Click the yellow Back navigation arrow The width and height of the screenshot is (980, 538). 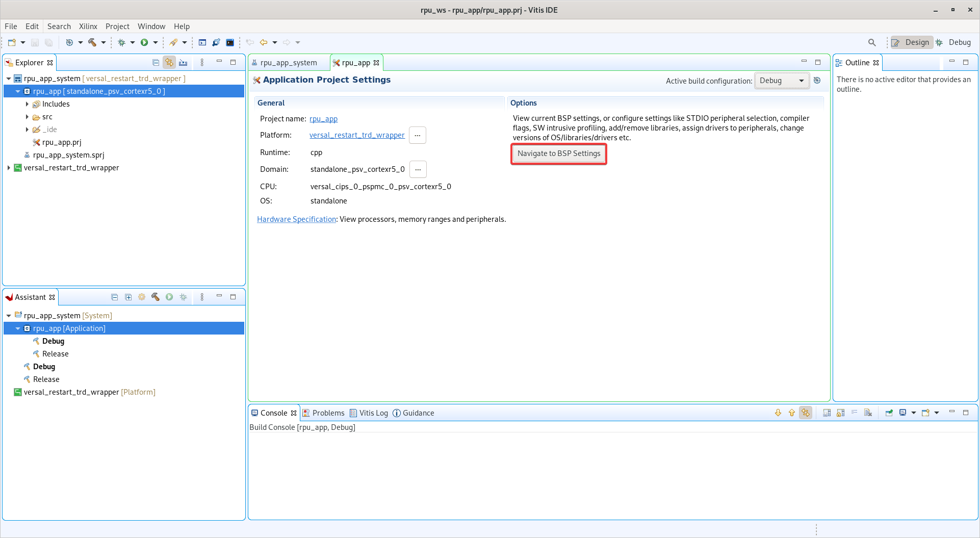(x=264, y=42)
